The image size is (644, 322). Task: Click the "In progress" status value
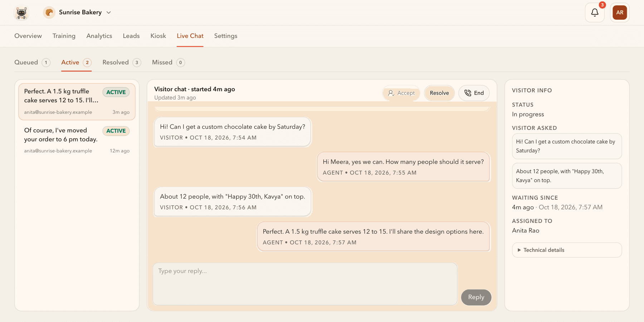pos(528,114)
